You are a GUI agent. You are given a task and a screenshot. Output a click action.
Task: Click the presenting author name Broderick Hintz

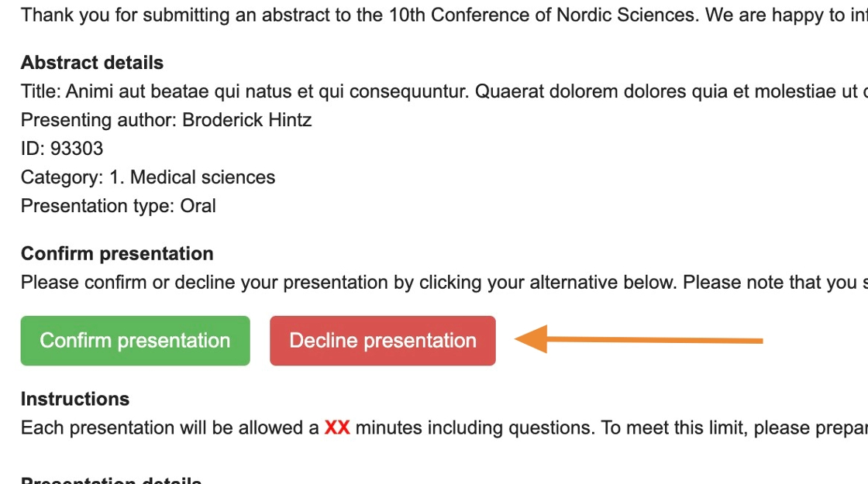(247, 120)
